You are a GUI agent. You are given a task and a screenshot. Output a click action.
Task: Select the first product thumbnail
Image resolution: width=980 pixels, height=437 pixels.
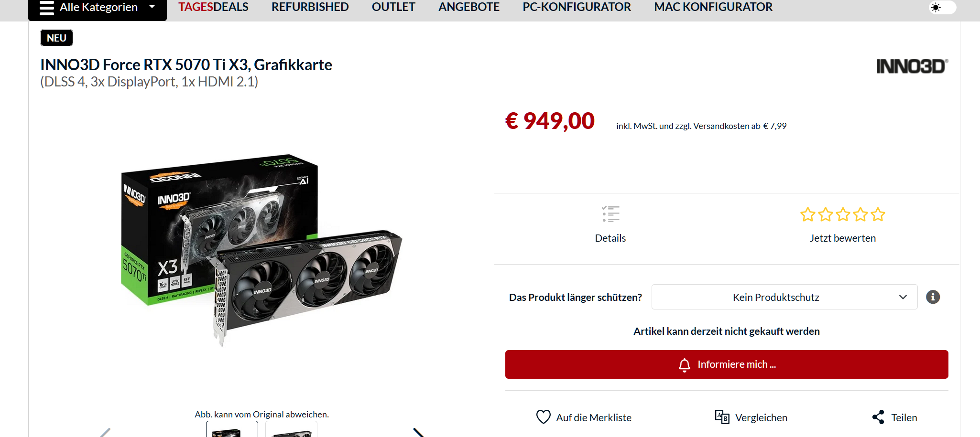pyautogui.click(x=232, y=429)
